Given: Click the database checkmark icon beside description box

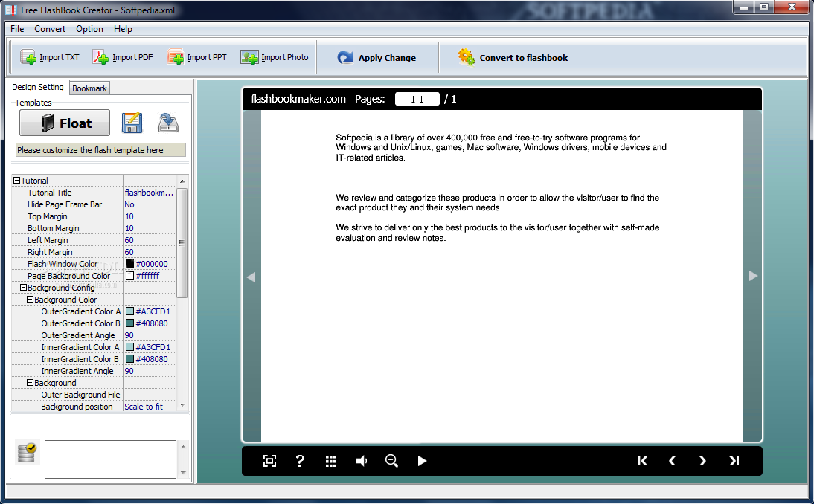Looking at the screenshot, I should [x=27, y=453].
